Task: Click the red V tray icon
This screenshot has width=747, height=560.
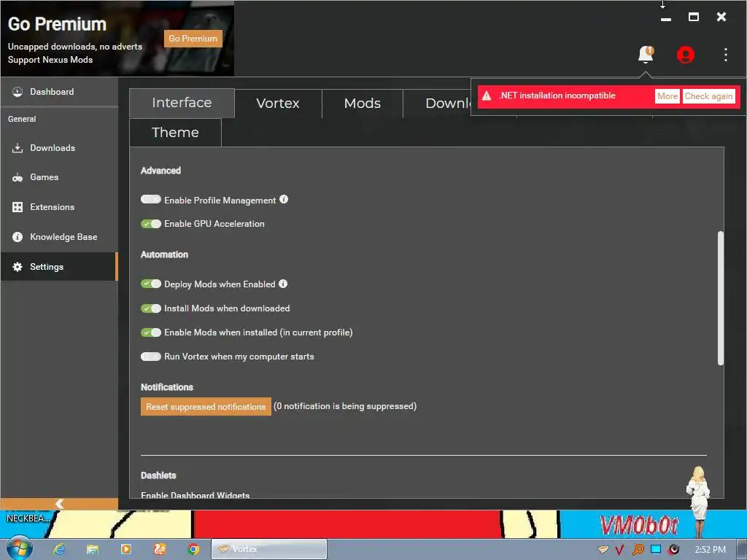Action: tap(619, 550)
